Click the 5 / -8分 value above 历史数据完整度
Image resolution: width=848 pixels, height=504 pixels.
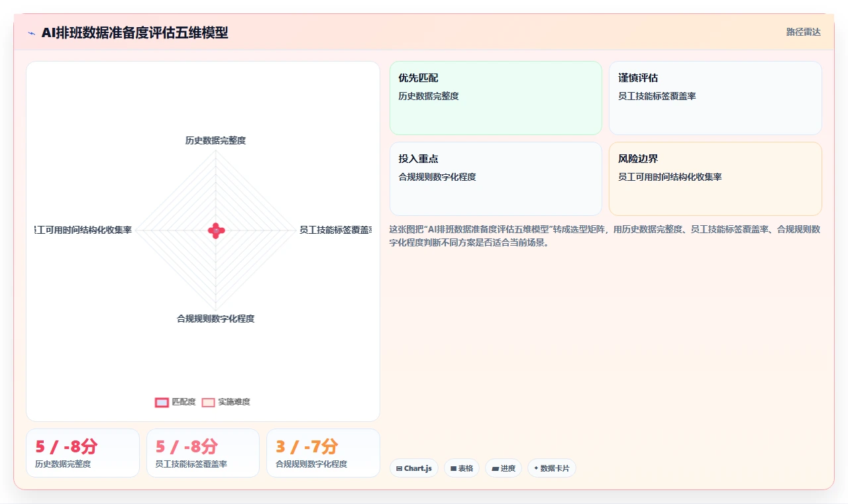[66, 446]
